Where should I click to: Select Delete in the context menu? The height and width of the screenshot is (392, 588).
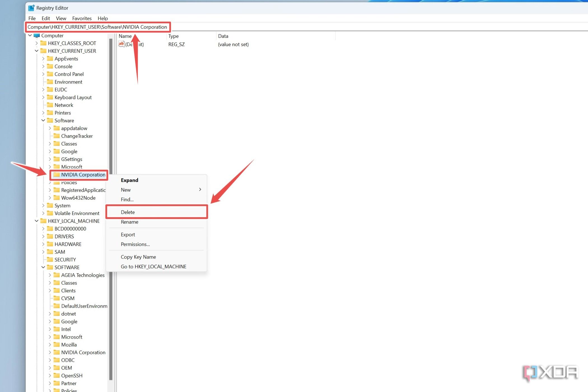pos(128,212)
